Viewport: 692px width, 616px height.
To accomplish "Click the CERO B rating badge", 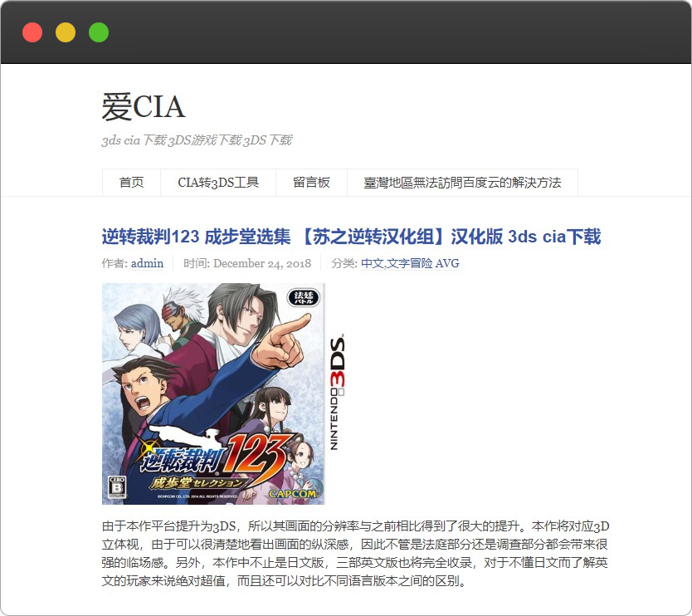I will (x=117, y=487).
